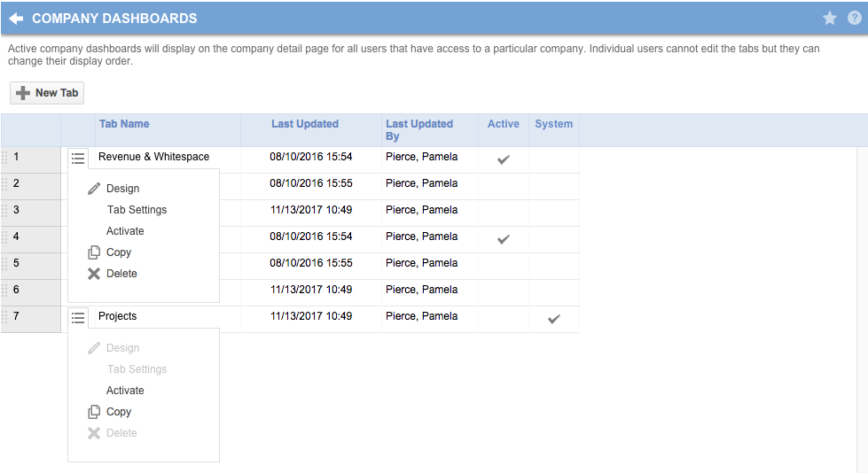
Task: Click the X icon next to enabled Delete
Action: pos(94,274)
